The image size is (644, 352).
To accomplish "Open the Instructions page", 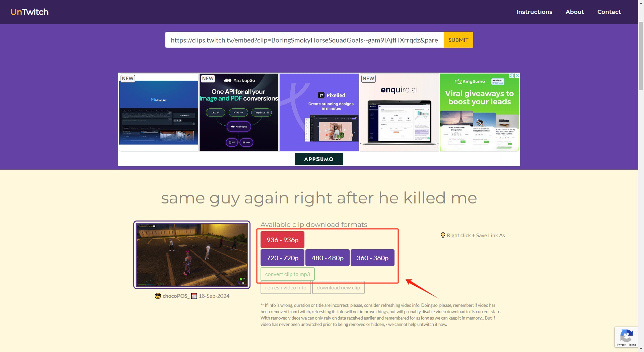I will click(534, 12).
